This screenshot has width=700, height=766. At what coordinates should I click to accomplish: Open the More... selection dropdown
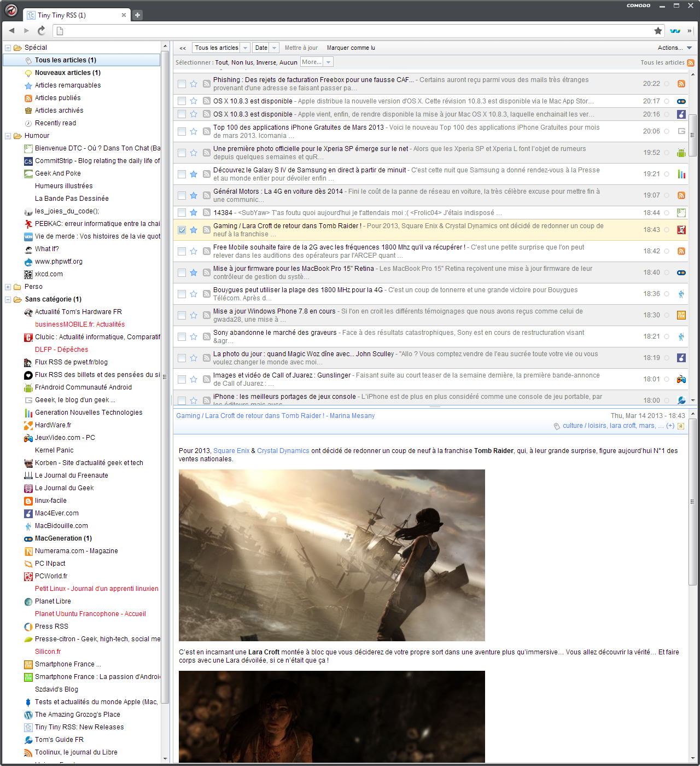tap(316, 62)
